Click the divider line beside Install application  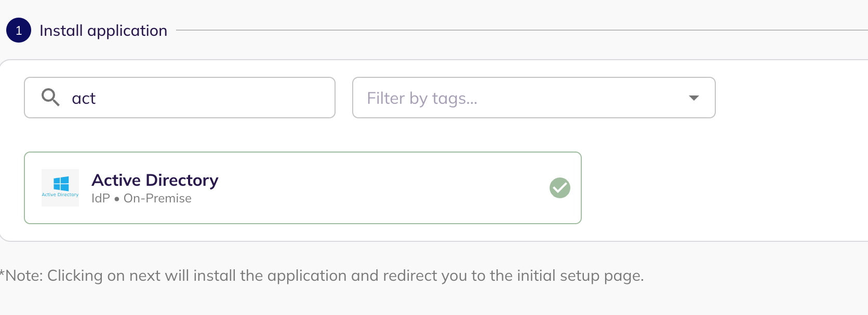pos(519,30)
